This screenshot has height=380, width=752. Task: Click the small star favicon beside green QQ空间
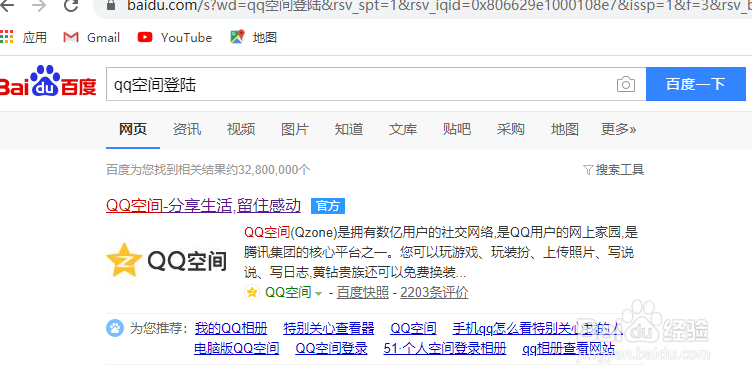click(252, 292)
